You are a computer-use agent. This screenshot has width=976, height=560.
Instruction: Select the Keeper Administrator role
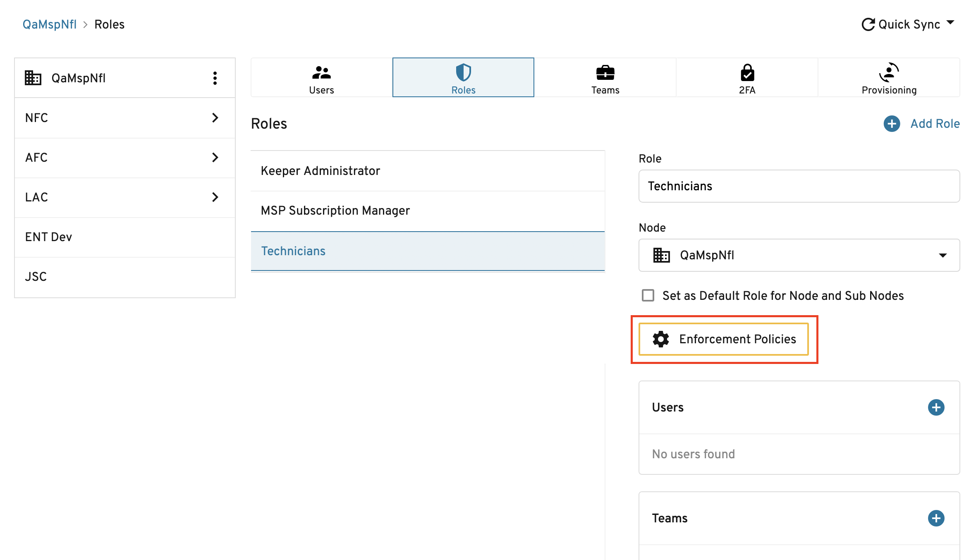(x=428, y=171)
